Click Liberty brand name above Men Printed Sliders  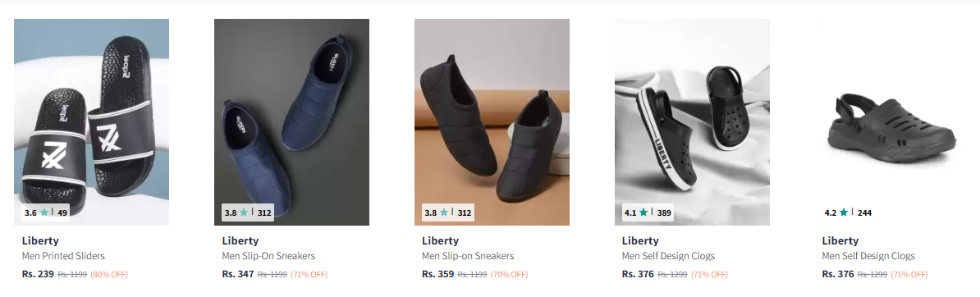click(40, 240)
